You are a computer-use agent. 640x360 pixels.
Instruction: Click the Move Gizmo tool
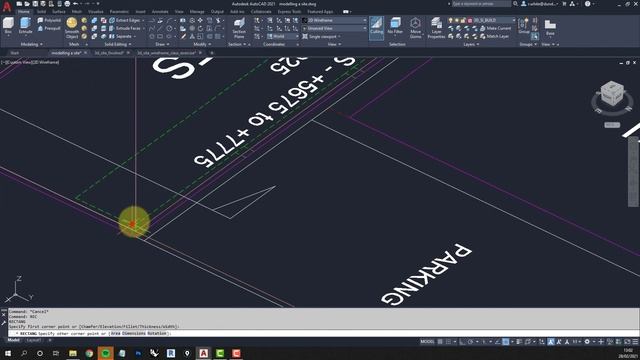pos(416,28)
